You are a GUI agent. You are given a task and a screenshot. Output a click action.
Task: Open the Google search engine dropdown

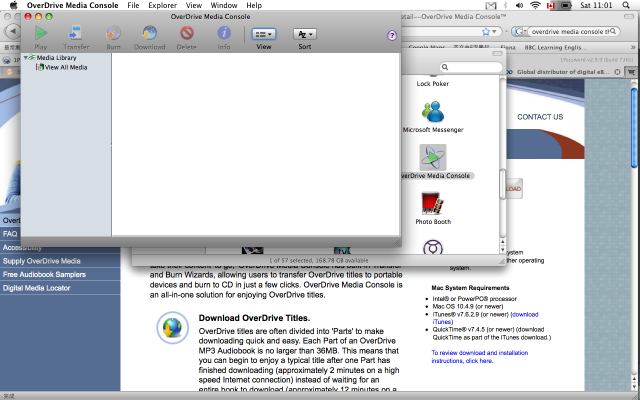(519, 31)
